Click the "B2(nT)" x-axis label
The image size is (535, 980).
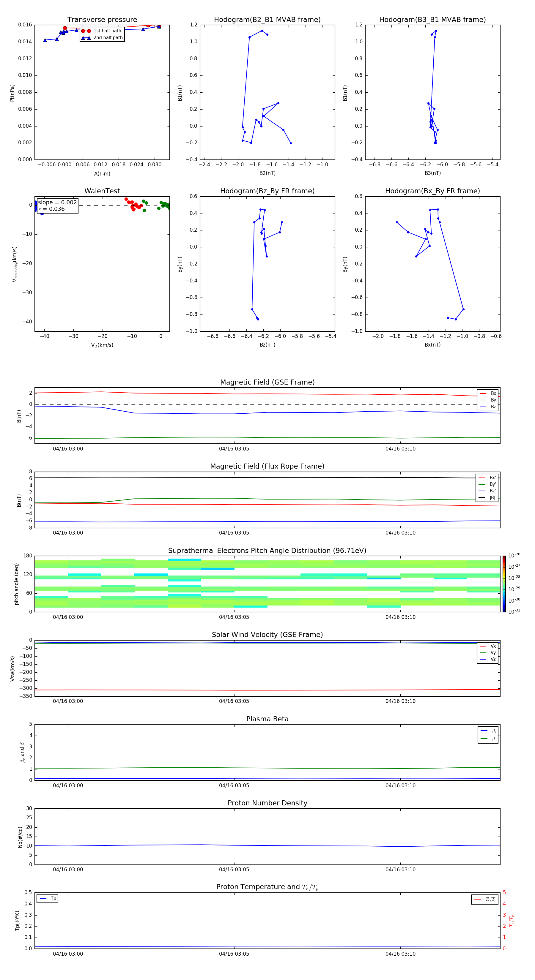tap(267, 173)
